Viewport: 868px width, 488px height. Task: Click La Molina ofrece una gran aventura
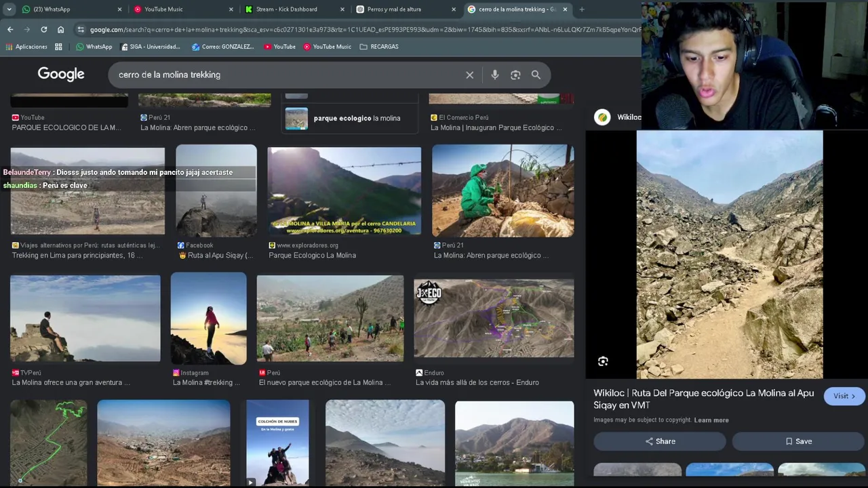pyautogui.click(x=71, y=382)
